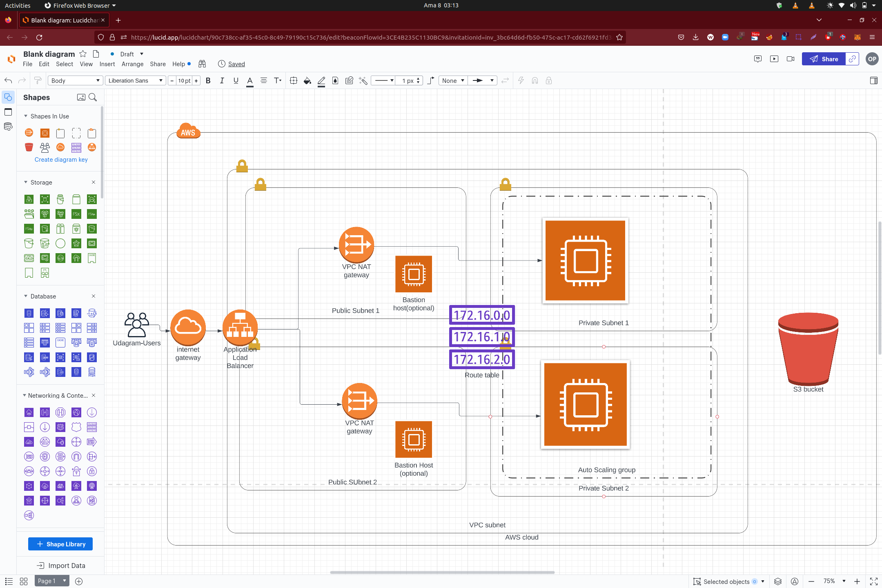This screenshot has width=882, height=588.
Task: Open the File menu
Action: (28, 64)
